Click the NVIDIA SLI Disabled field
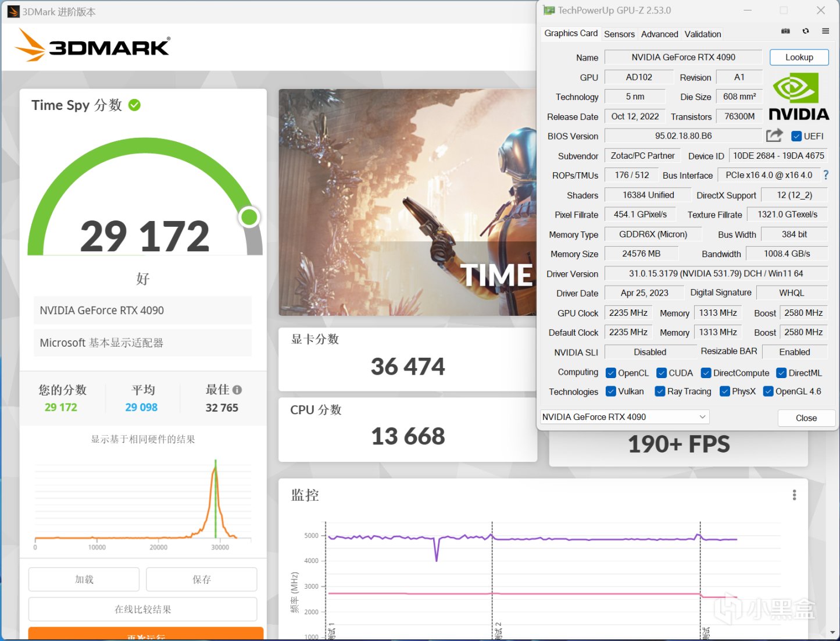The image size is (840, 641). (650, 352)
